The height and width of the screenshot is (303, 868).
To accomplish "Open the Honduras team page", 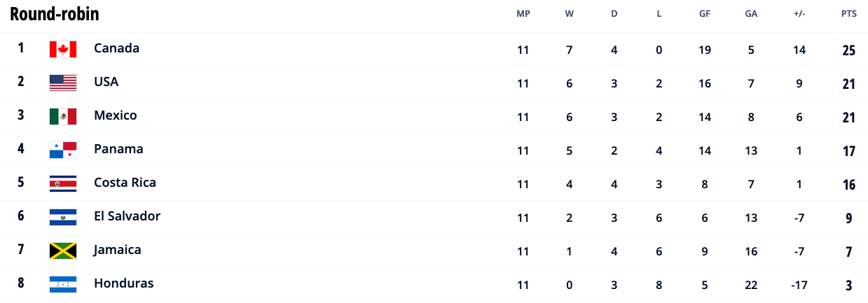I will (123, 283).
